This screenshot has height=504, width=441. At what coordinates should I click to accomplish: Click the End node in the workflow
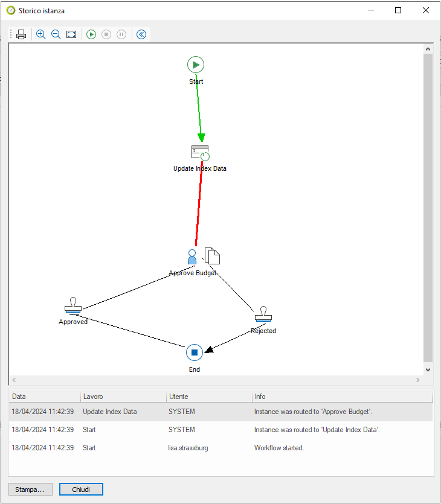point(195,352)
